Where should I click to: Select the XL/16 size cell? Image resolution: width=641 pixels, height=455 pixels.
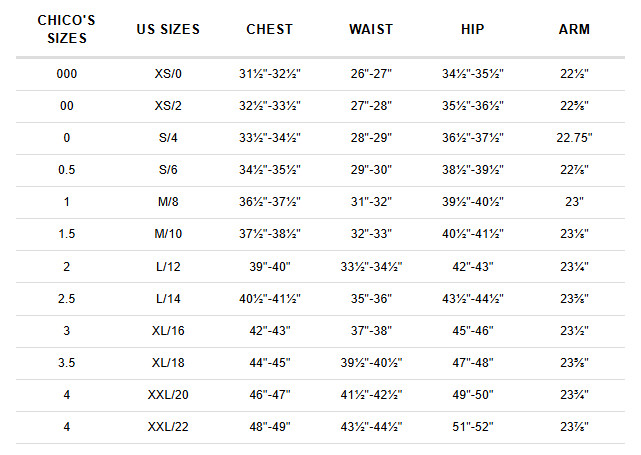pos(168,331)
